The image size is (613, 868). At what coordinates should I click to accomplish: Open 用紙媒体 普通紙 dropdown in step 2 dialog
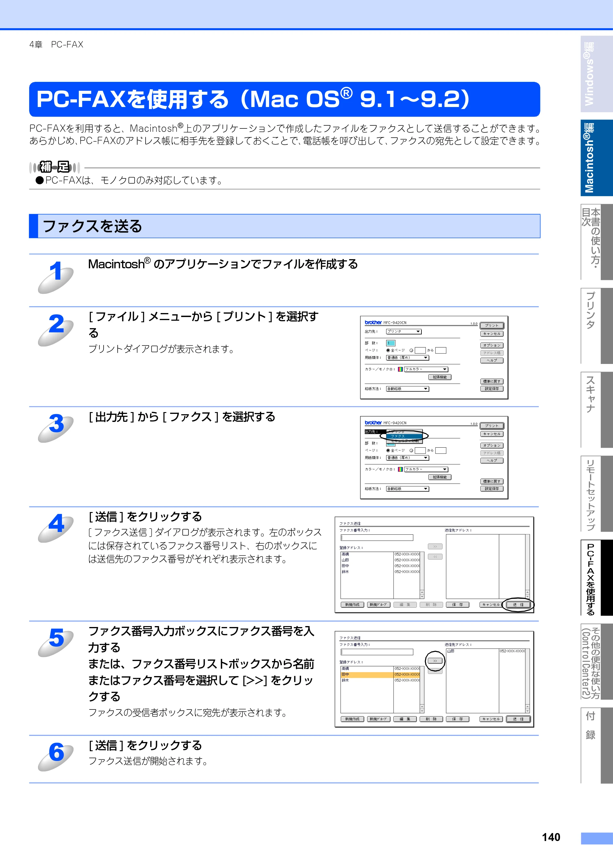click(x=407, y=358)
